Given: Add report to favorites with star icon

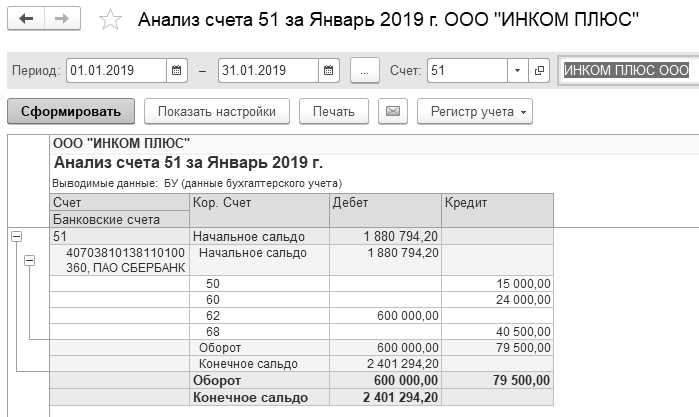Looking at the screenshot, I should click(112, 21).
